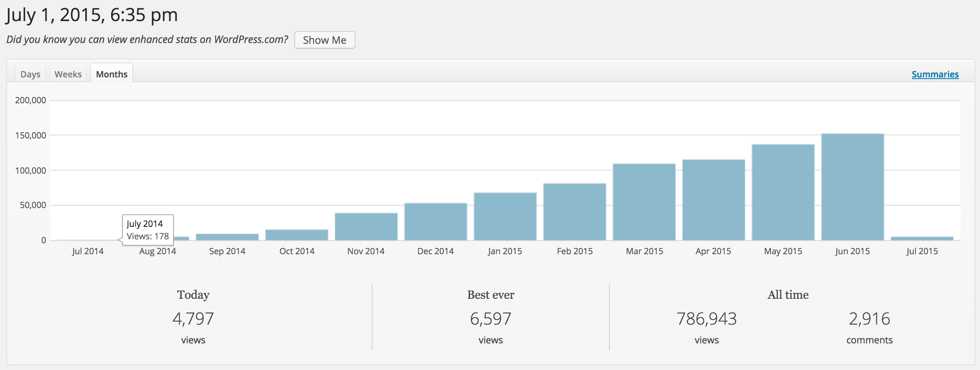Click the Nov 2014 bar
Viewport: 980px width, 370px height.
coord(366,226)
